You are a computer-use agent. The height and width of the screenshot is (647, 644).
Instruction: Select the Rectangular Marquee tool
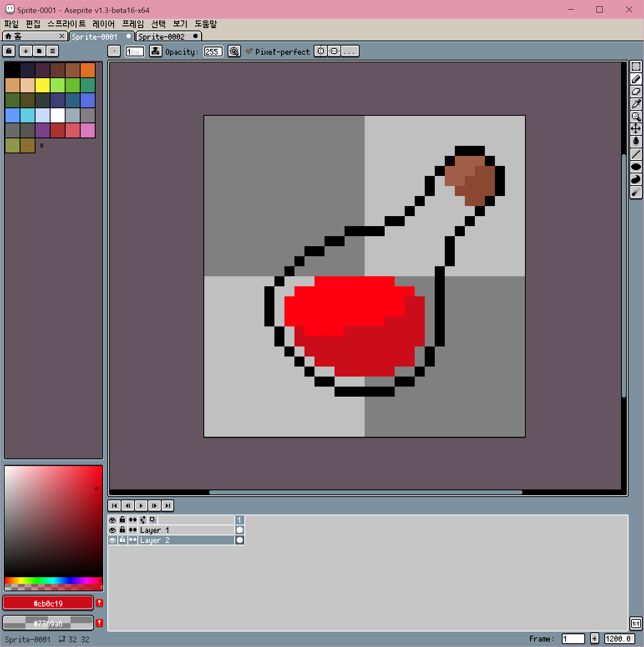point(636,66)
